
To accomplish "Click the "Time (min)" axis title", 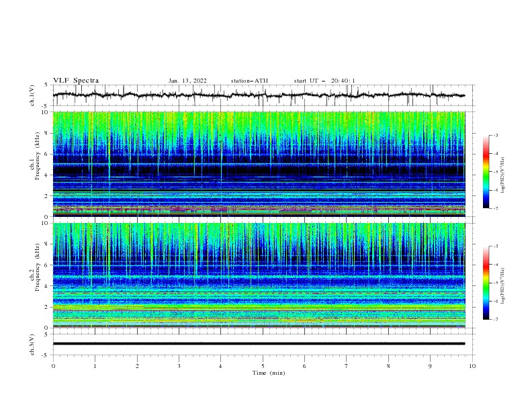I will pyautogui.click(x=269, y=373).
